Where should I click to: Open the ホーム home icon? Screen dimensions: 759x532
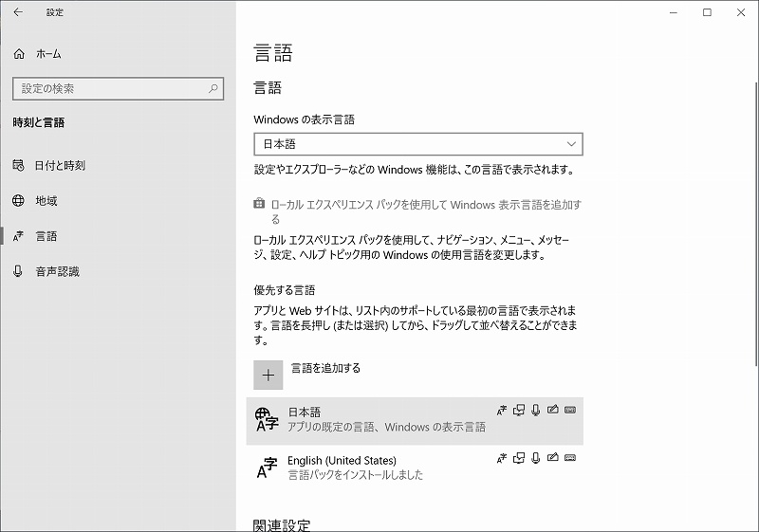19,54
